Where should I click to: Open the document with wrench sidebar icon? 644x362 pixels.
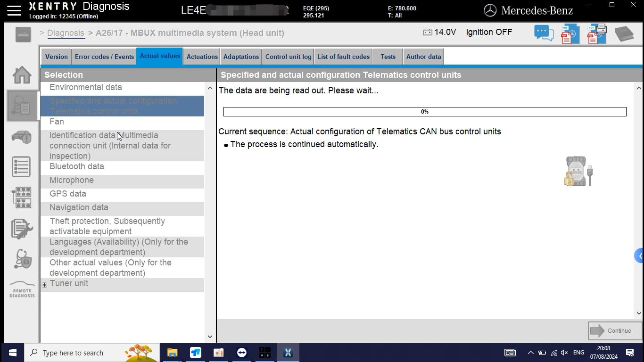coord(22,229)
